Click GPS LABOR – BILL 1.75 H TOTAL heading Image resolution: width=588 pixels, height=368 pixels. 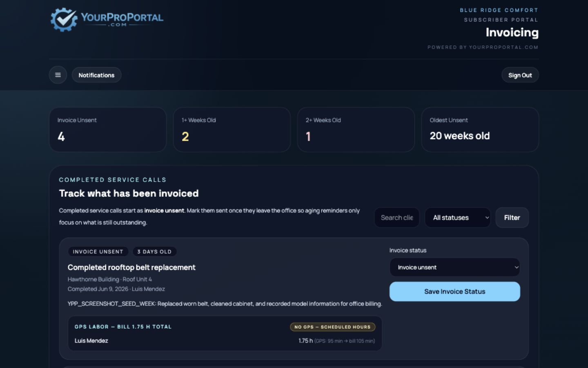[123, 327]
